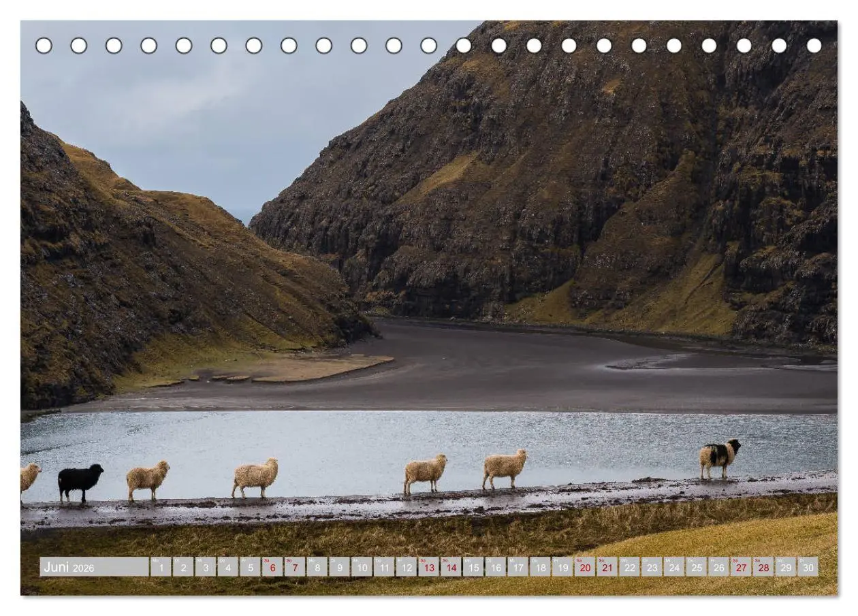Click the black sheep in the photo

pyautogui.click(x=80, y=483)
